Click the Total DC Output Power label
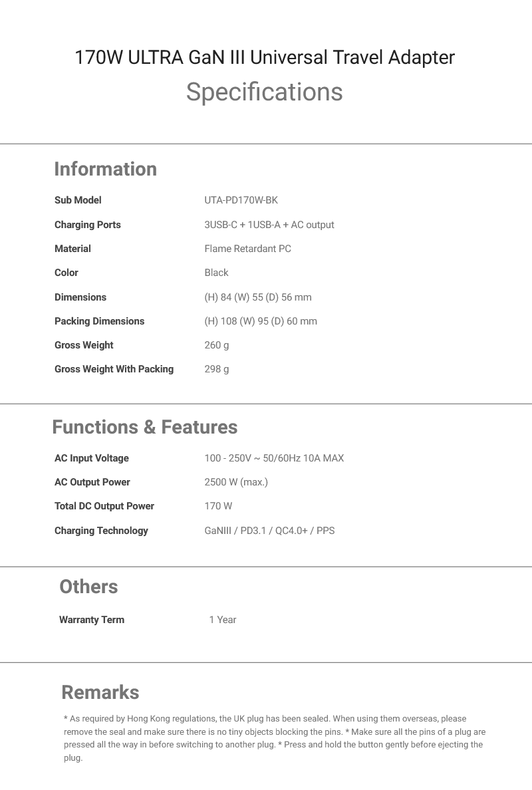Viewport: 532px width, 790px height. [104, 506]
